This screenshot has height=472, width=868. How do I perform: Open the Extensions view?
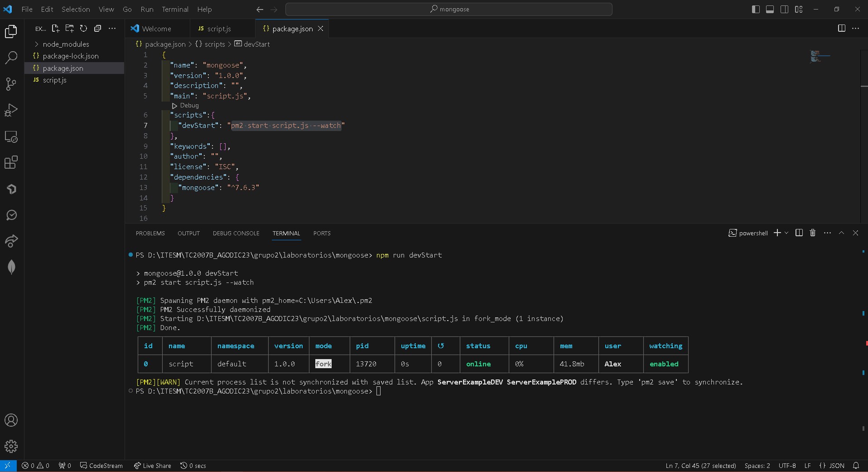point(11,163)
